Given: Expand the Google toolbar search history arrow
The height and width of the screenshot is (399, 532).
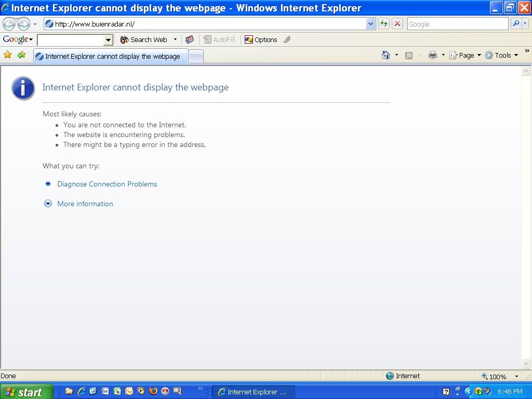Looking at the screenshot, I should tap(108, 40).
